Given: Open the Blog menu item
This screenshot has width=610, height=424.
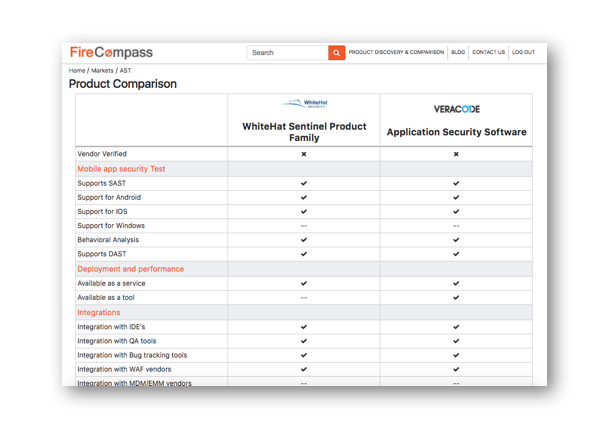Looking at the screenshot, I should tap(458, 52).
